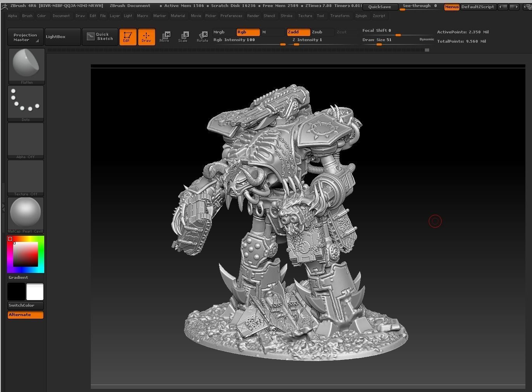Open the Document menu
This screenshot has width=532, height=392.
(x=61, y=16)
